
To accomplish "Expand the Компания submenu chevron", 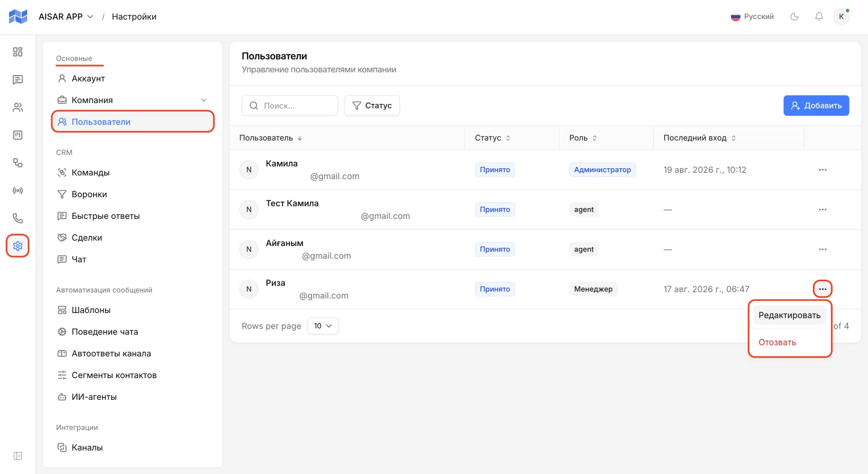I will click(203, 100).
